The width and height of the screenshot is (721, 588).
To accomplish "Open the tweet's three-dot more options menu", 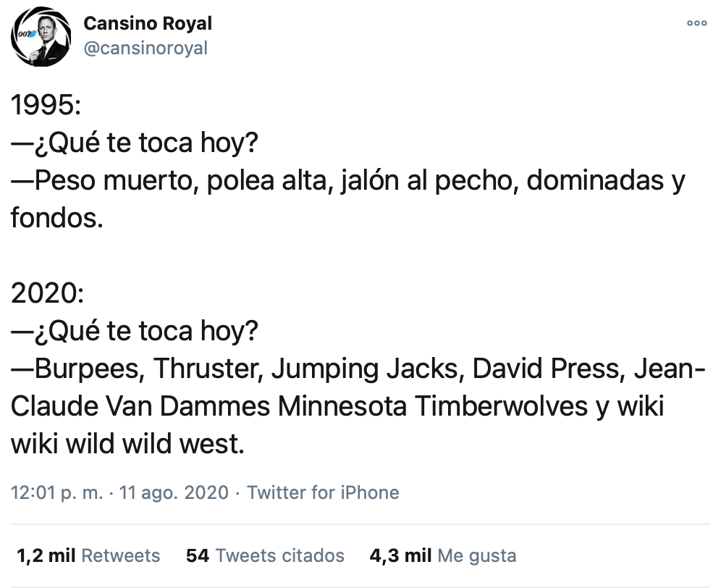I will [x=696, y=23].
